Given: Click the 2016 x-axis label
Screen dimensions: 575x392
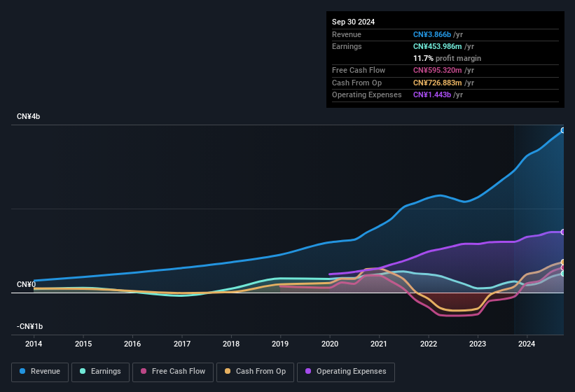Looking at the screenshot, I should [132, 344].
